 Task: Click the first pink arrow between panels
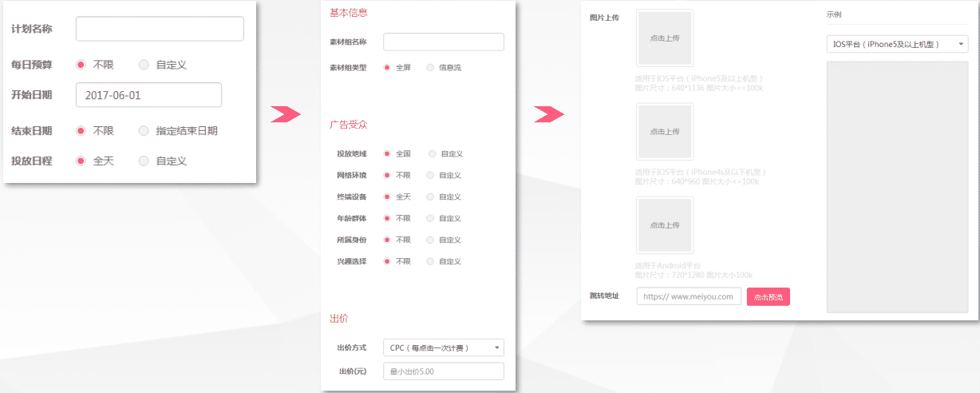(286, 114)
